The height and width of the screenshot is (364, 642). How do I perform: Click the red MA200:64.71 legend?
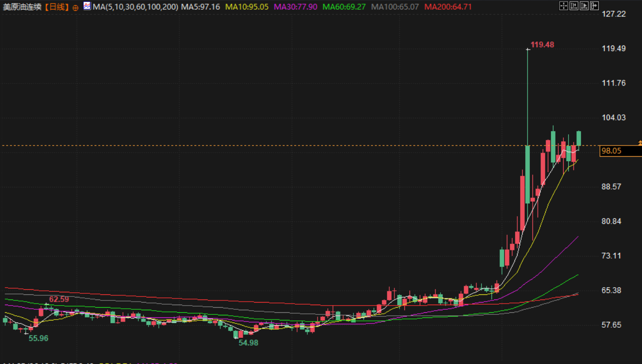[448, 7]
